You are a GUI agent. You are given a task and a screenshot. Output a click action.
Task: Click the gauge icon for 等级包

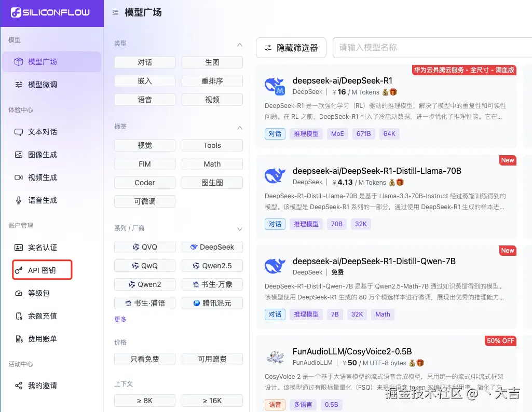coord(19,293)
